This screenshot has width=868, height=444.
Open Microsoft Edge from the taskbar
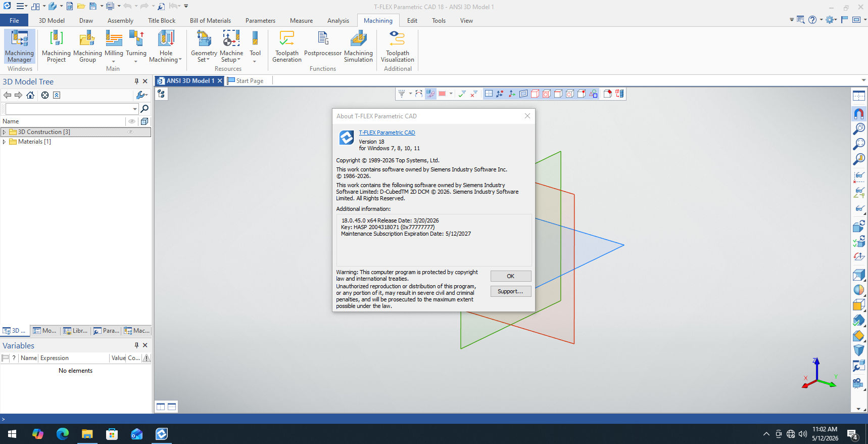pos(63,434)
